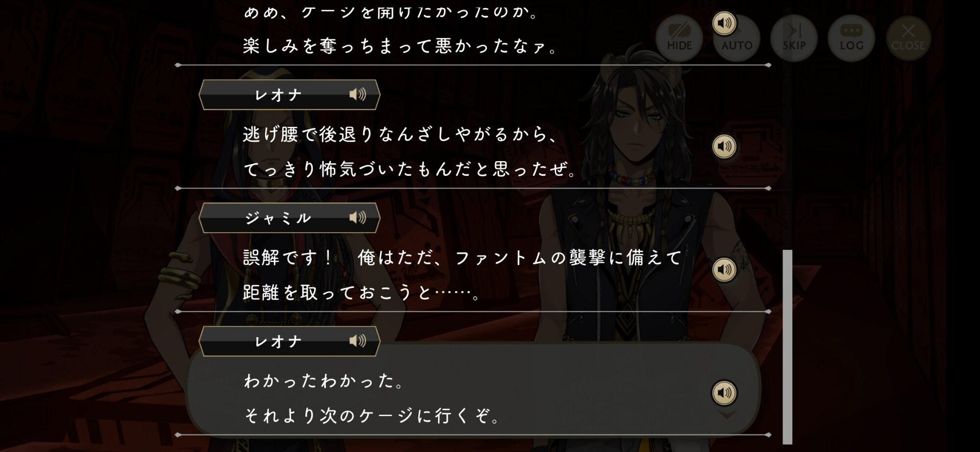
Task: Close the log with CLOSE button
Action: click(x=908, y=38)
